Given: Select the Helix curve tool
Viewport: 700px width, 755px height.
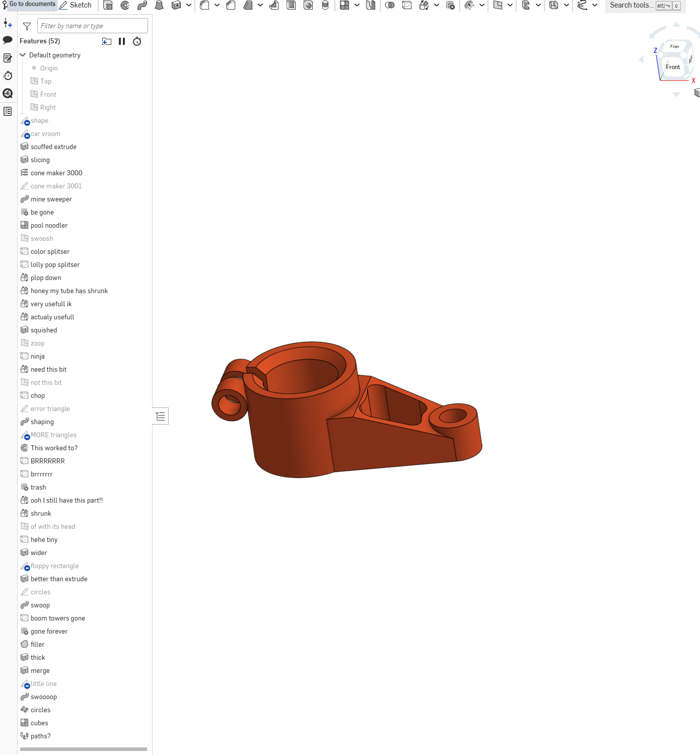Looking at the screenshot, I should 582,5.
